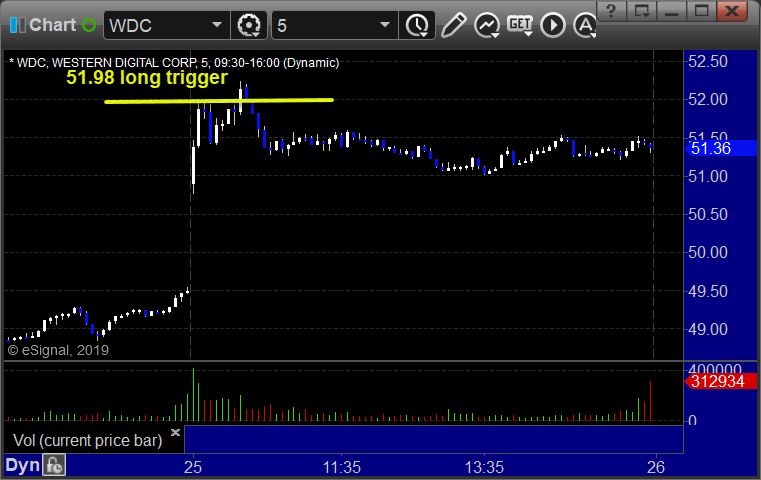Close the chart window
The image size is (761, 480).
pos(732,11)
